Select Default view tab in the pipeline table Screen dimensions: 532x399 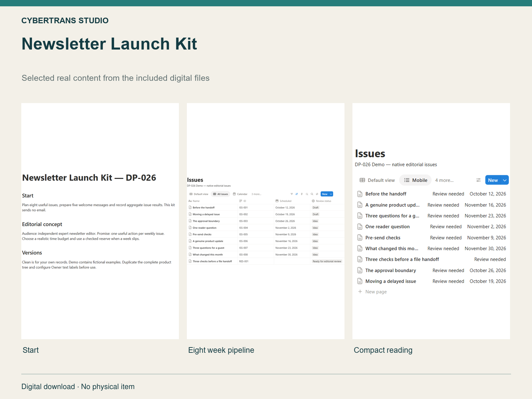[199, 194]
